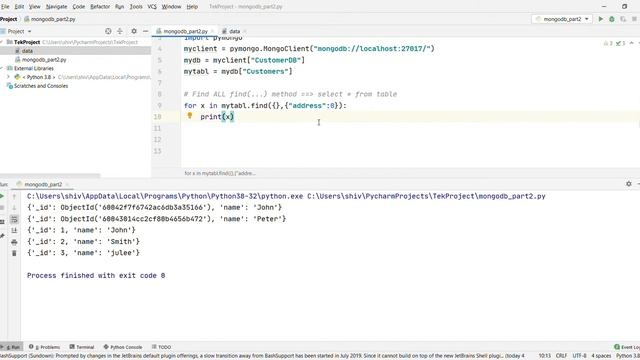The height and width of the screenshot is (360, 640).
Task: Run mongodb_part2 with the green play icon in the top toolbar
Action: 600,19
